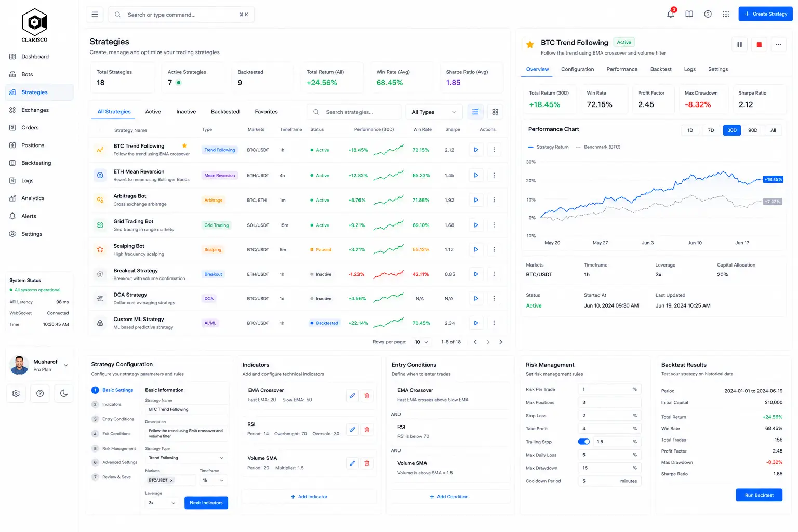
Task: Open row menu for Custom ML Strategy
Action: coord(494,323)
